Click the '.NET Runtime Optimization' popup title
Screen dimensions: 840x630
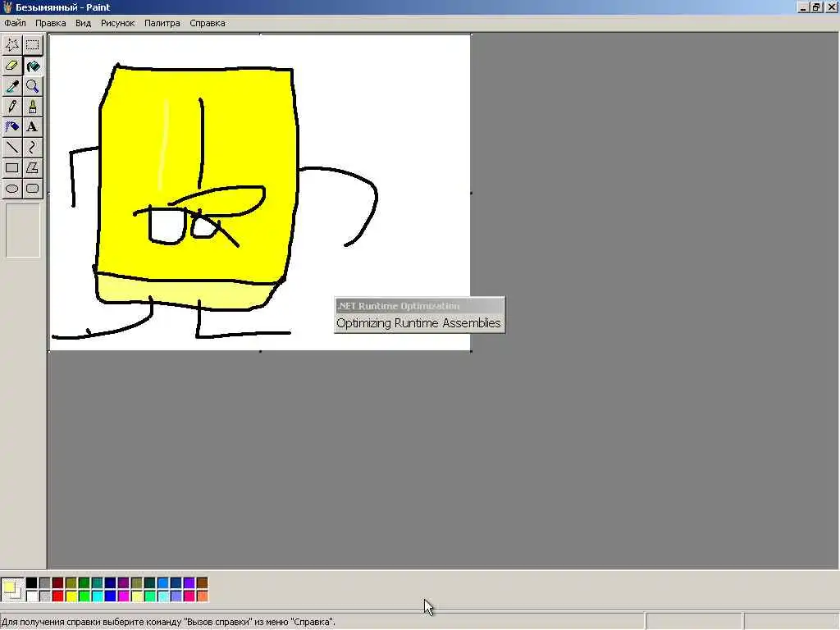(398, 306)
